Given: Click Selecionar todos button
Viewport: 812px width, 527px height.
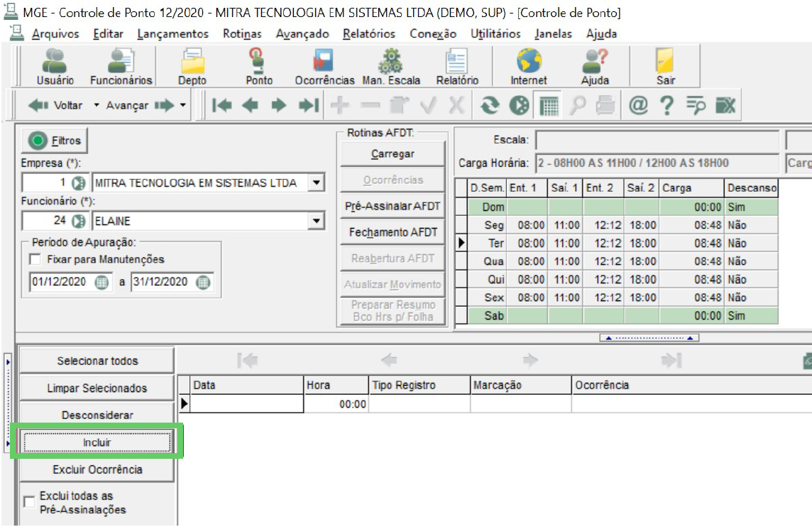Looking at the screenshot, I should pos(97,361).
